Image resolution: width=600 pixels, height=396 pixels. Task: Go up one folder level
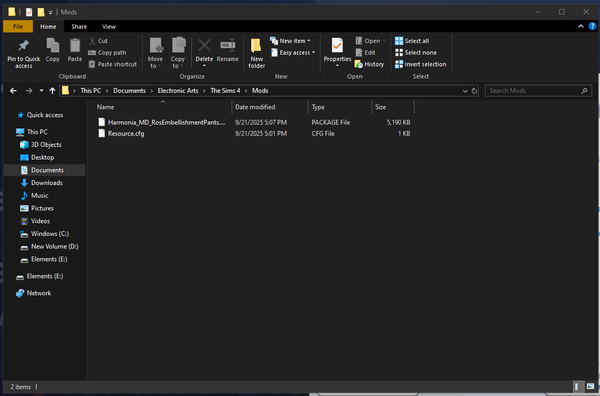pyautogui.click(x=52, y=91)
